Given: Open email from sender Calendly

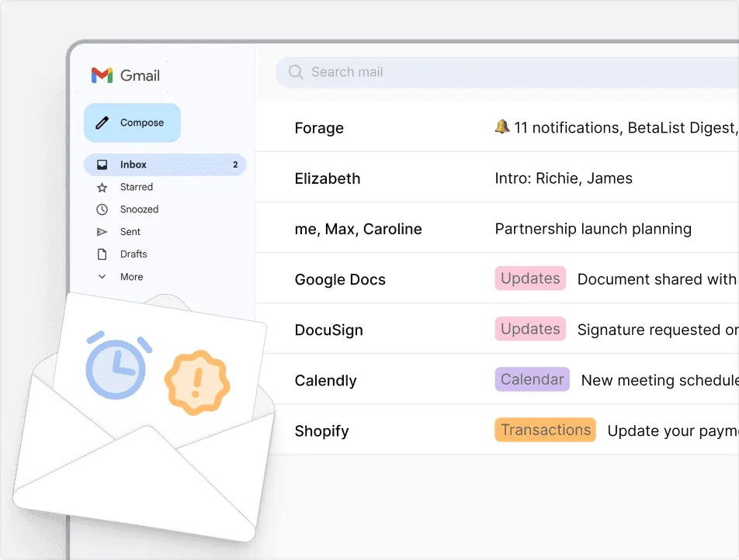Looking at the screenshot, I should [326, 381].
